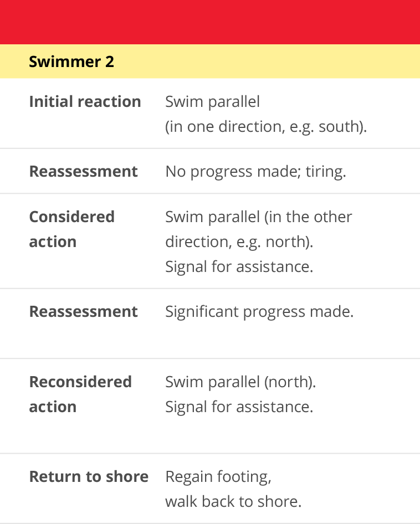Image resolution: width=420 pixels, height=524 pixels.
Task: Click 'No progress made; tiring.' text
Action: [255, 172]
